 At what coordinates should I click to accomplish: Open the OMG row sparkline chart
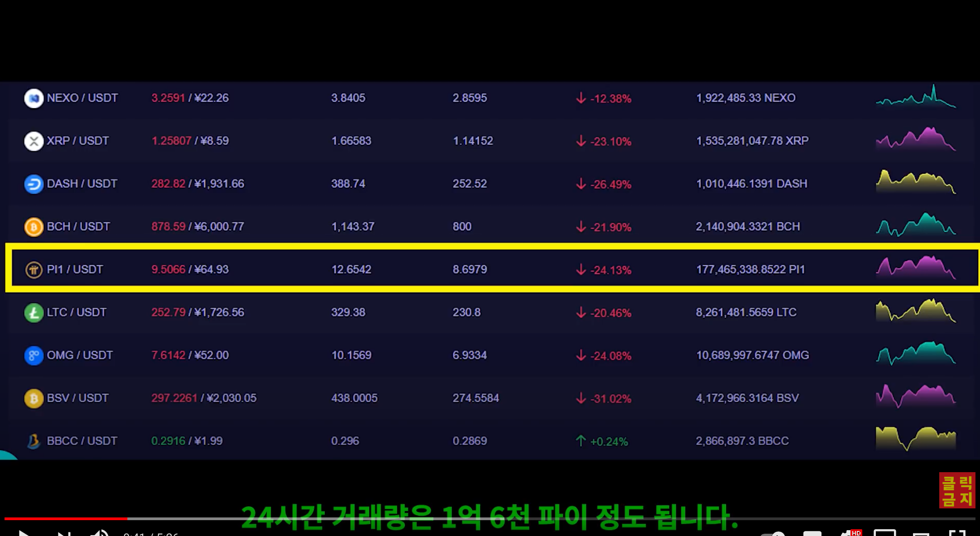[x=916, y=354]
